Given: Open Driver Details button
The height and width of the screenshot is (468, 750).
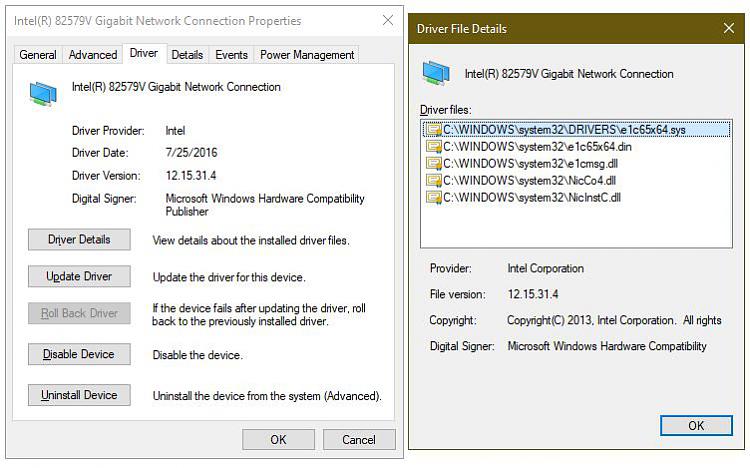Looking at the screenshot, I should 79,239.
